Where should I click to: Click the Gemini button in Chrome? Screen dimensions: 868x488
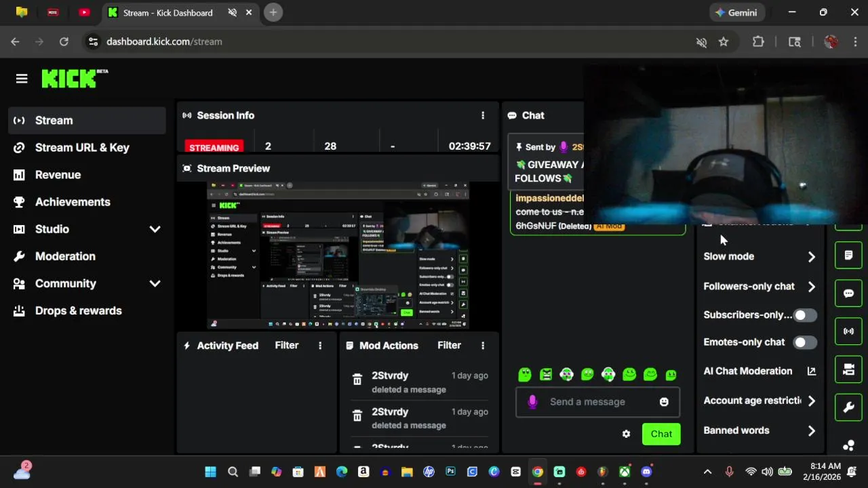[x=737, y=12]
